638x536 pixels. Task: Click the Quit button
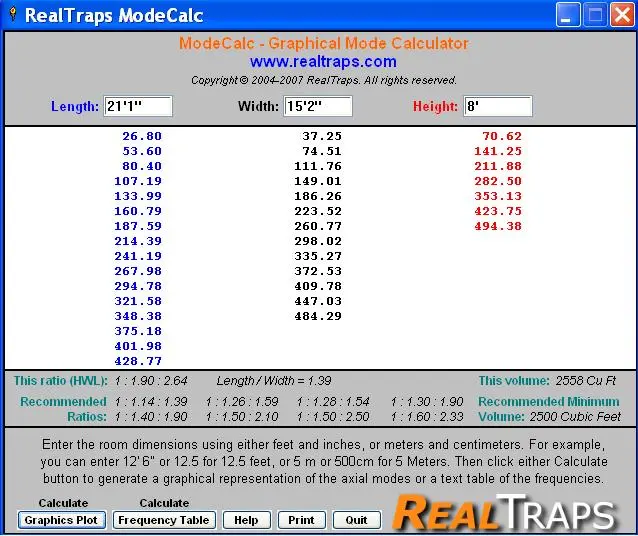click(x=356, y=520)
